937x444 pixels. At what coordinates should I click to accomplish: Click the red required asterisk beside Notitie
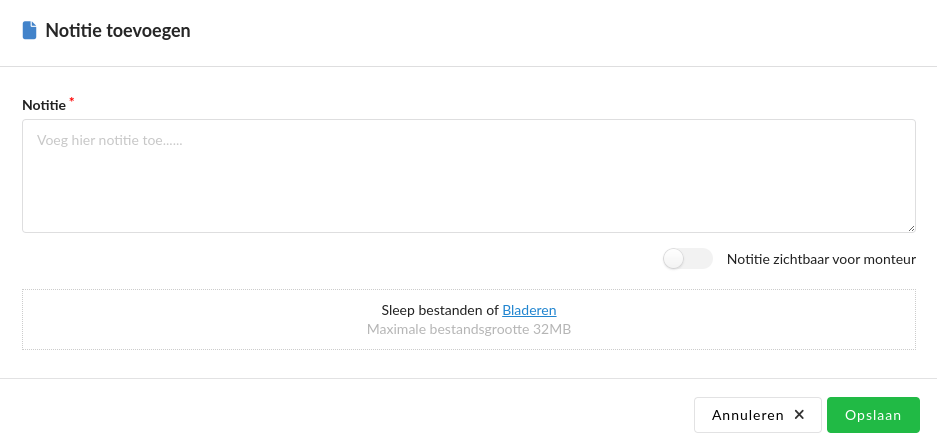(72, 100)
